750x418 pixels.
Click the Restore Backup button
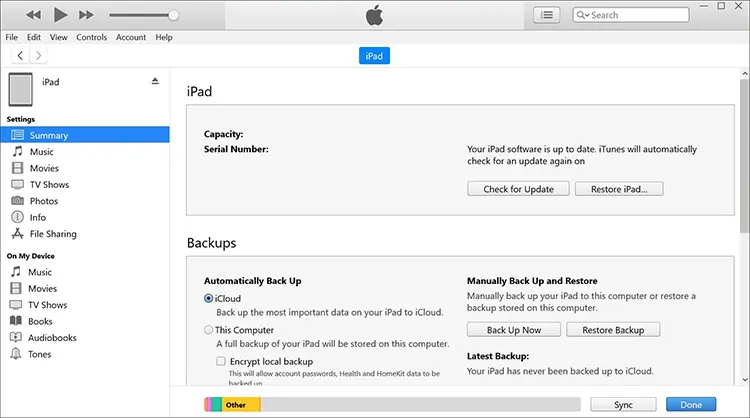[613, 330]
